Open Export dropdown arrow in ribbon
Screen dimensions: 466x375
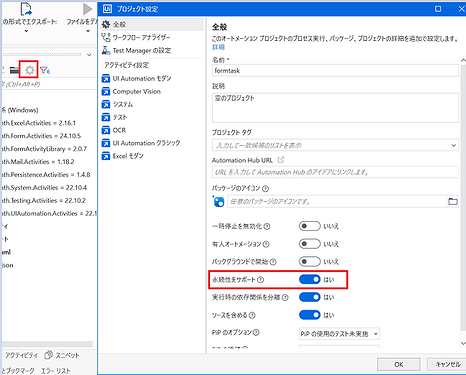click(26, 31)
